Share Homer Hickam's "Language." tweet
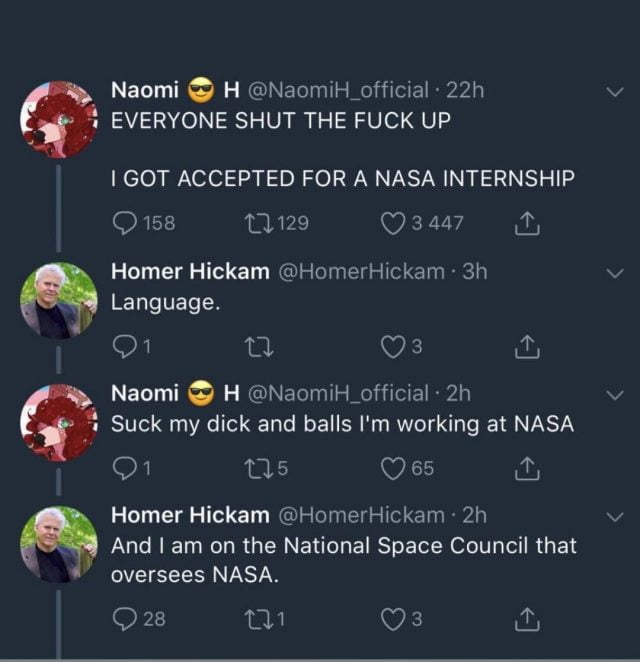 tap(526, 347)
